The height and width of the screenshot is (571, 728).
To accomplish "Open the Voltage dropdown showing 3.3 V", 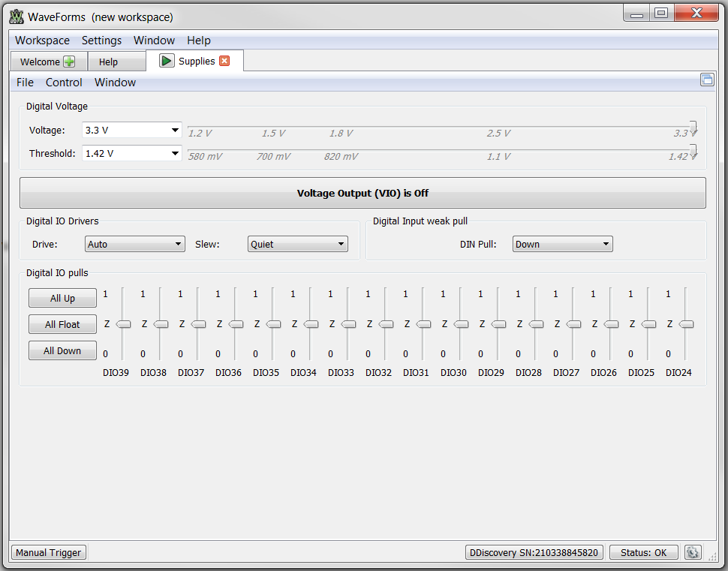I will pyautogui.click(x=132, y=130).
